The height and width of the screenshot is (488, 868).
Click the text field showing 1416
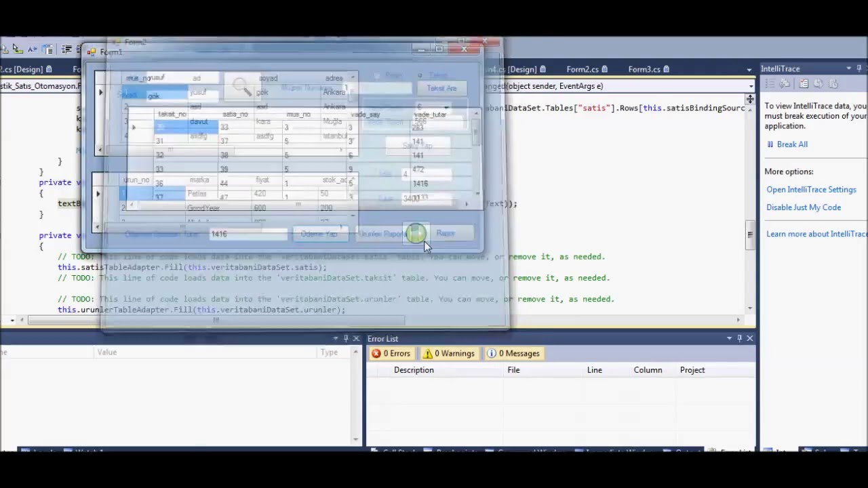tap(248, 234)
